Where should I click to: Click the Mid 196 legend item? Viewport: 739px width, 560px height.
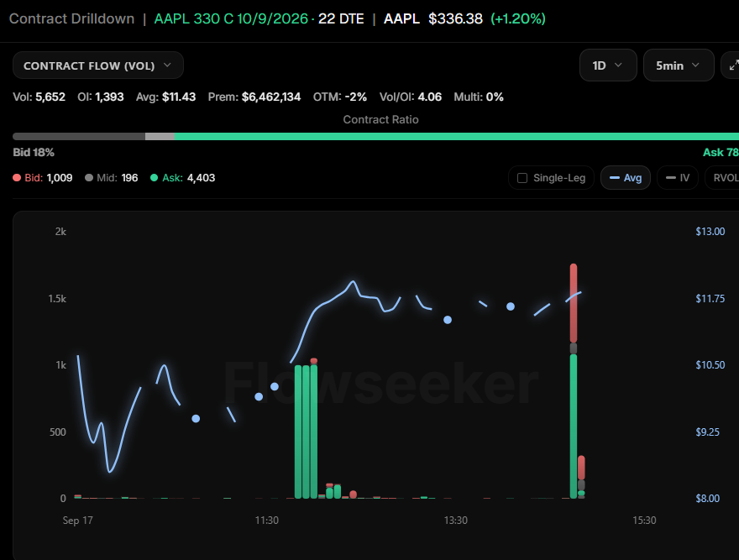pyautogui.click(x=111, y=178)
